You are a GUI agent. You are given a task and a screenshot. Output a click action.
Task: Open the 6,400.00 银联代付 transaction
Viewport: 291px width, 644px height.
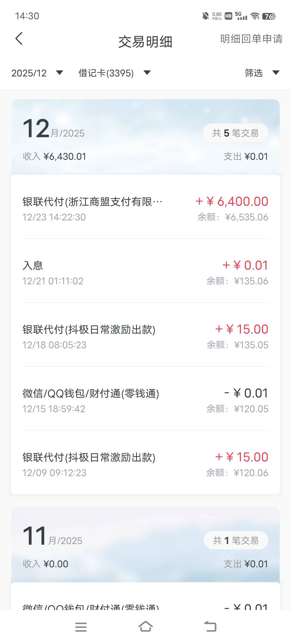click(x=145, y=209)
